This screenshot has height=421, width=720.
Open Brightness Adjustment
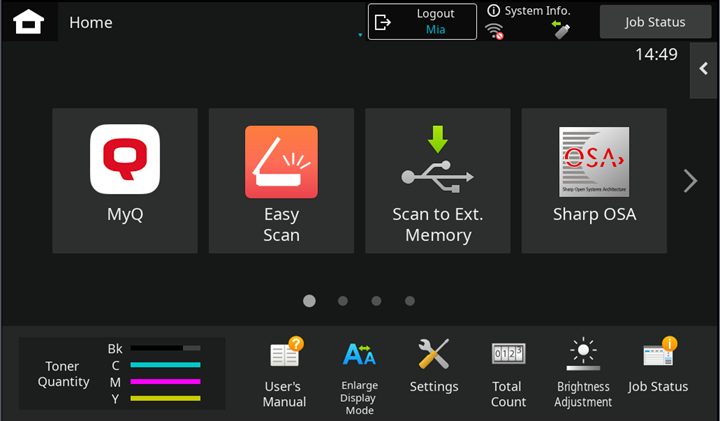(583, 372)
